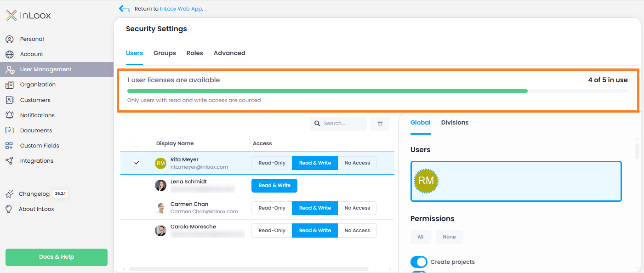The width and height of the screenshot is (644, 273).
Task: Set Rita Meyer to No Access
Action: coord(357,163)
